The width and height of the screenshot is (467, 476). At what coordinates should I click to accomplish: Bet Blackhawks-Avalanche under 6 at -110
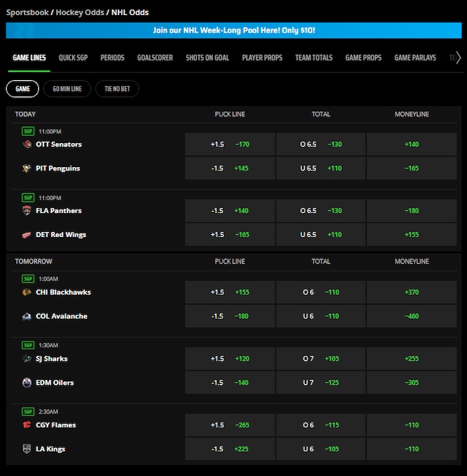pos(321,316)
